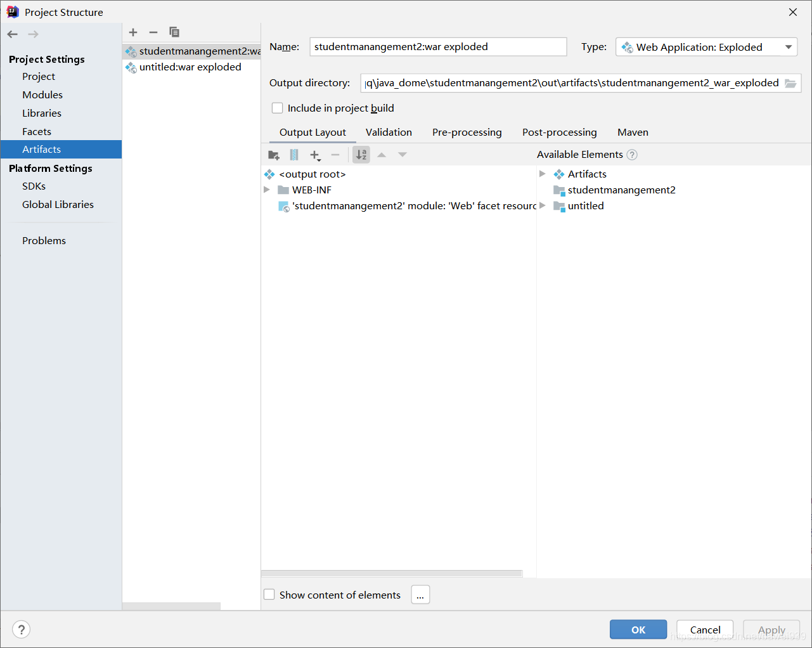Viewport: 812px width, 648px height.
Task: Select the untitled:war exploded artifact
Action: pyautogui.click(x=191, y=67)
